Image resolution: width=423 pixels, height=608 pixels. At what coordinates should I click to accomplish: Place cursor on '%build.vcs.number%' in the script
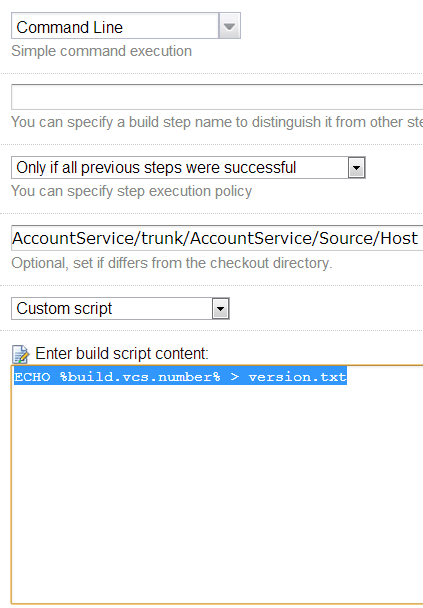(140, 377)
